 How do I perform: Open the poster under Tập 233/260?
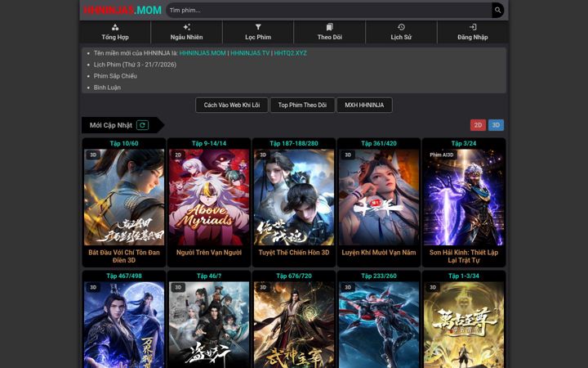[x=379, y=325]
